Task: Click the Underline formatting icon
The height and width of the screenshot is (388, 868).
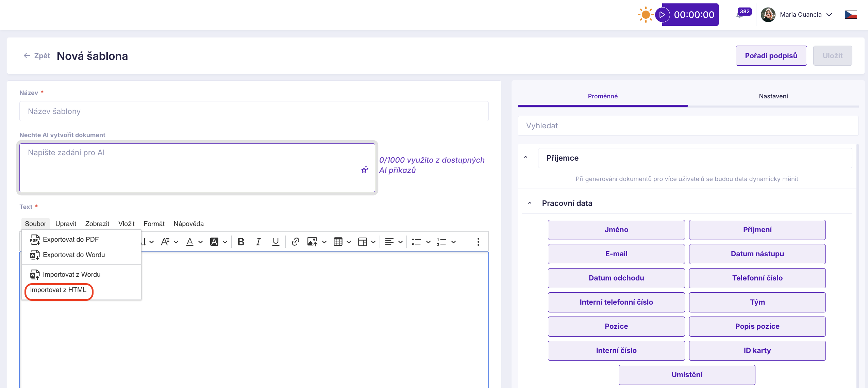Action: pos(276,242)
